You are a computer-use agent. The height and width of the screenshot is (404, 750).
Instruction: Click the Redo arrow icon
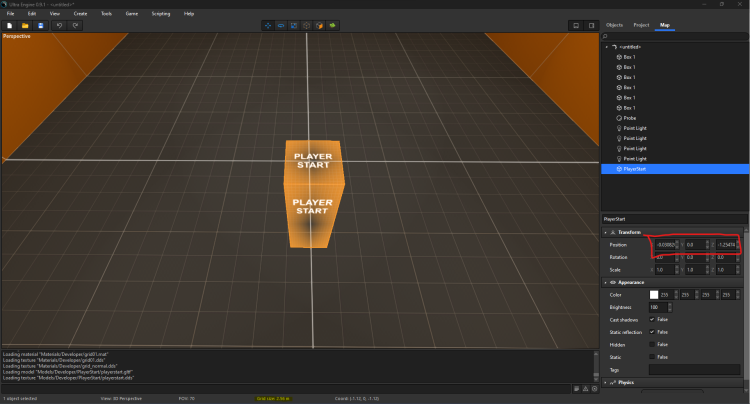pos(76,25)
